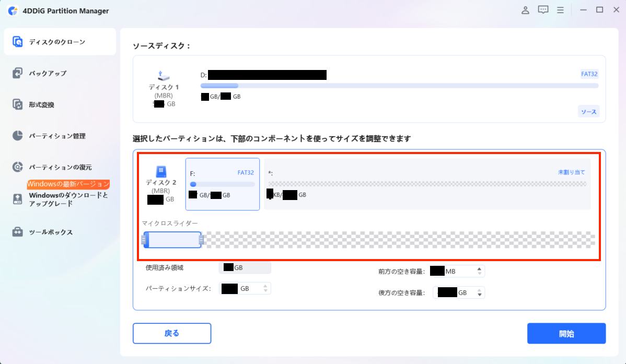Viewport: 626px width, 364px height.
Task: Increase partition size with up arrow
Action: 265,286
